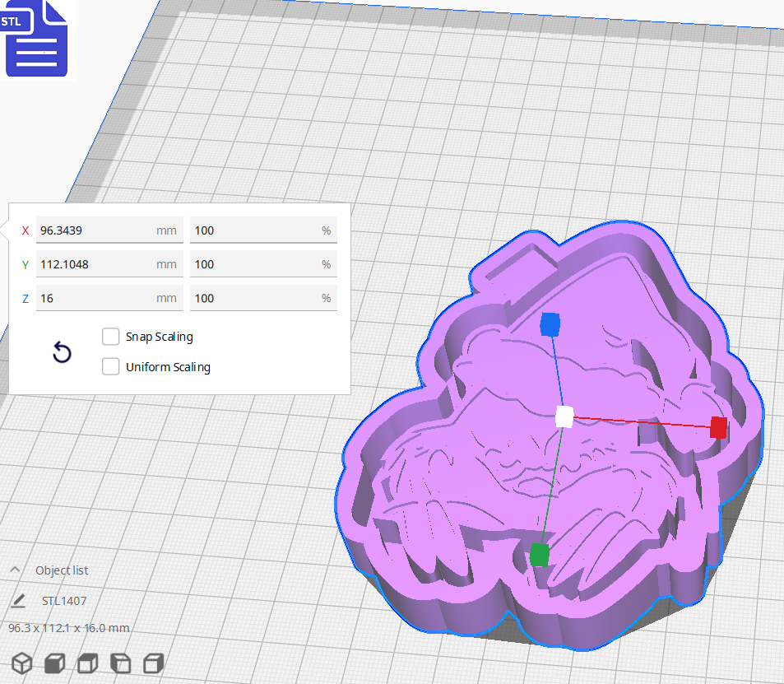Grab the red X-axis scale handle

click(x=717, y=427)
